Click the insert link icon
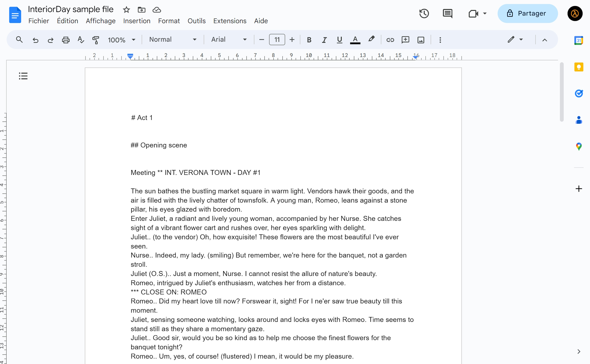Image resolution: width=590 pixels, height=364 pixels. (x=390, y=40)
